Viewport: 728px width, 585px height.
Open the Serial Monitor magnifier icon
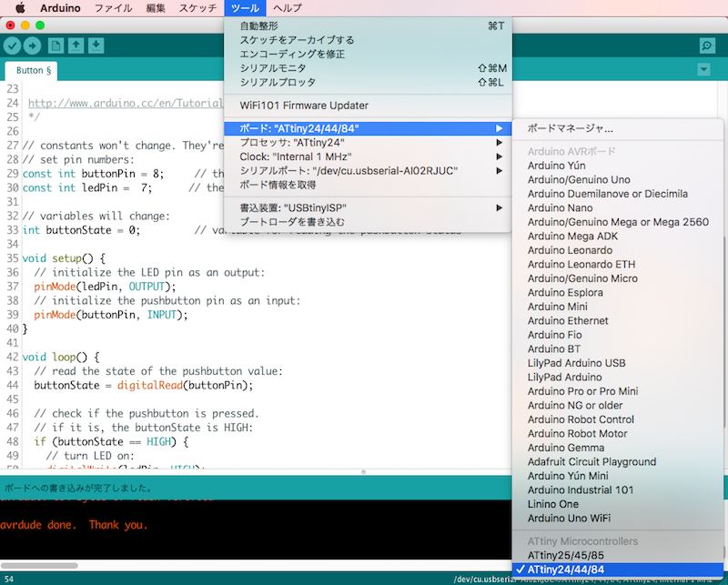tap(707, 45)
